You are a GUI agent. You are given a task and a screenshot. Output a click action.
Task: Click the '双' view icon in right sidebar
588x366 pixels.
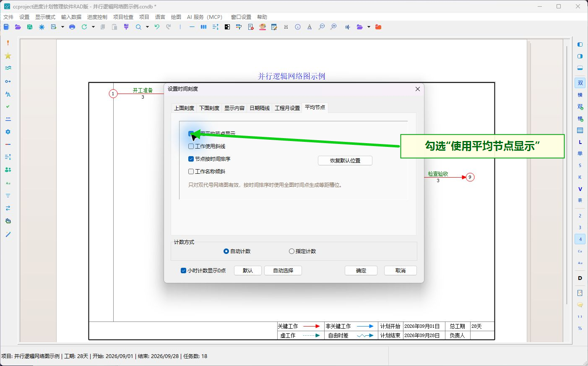pos(580,83)
